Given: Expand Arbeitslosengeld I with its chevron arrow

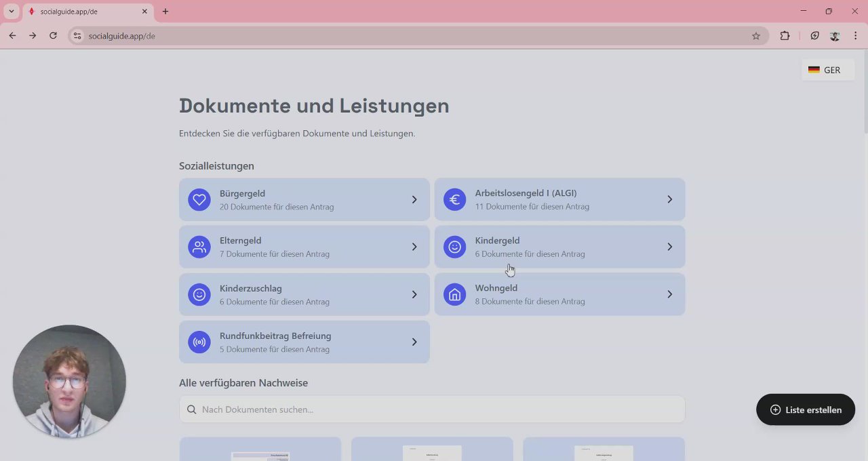Looking at the screenshot, I should 670,199.
